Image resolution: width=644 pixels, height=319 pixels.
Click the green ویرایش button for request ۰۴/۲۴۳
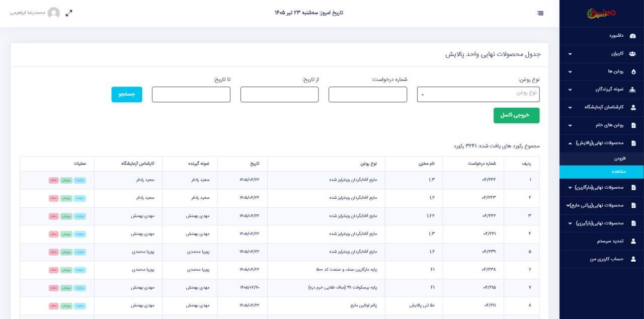click(x=66, y=198)
